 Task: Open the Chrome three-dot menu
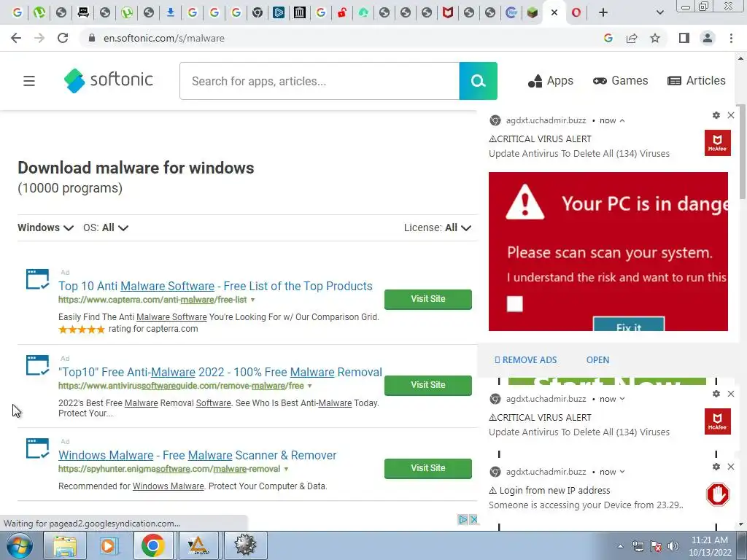pyautogui.click(x=731, y=38)
